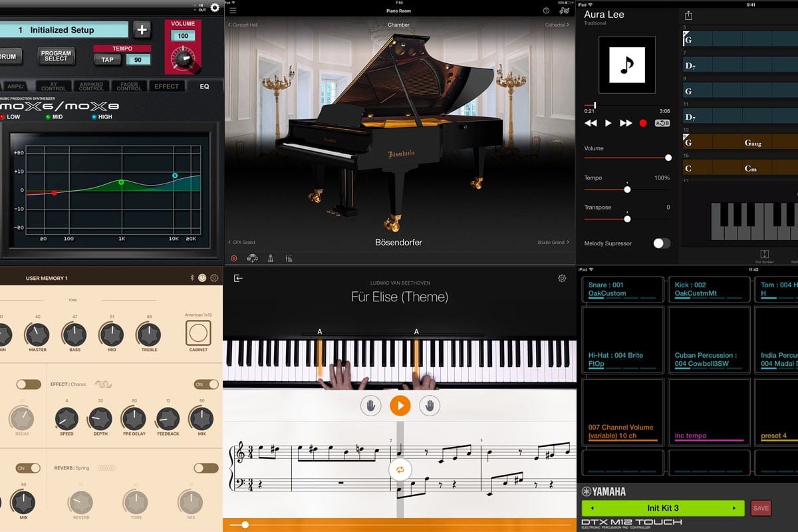Click the SAVE button in DTX M12 Touch
The width and height of the screenshot is (798, 532).
click(761, 508)
